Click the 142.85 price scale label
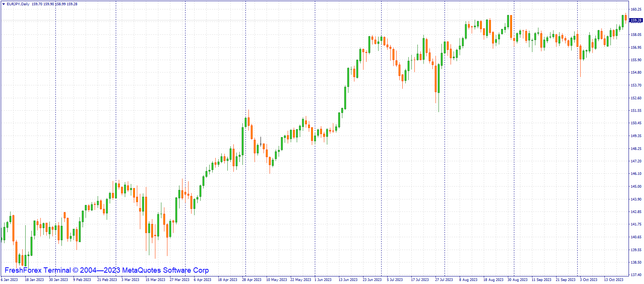The width and height of the screenshot is (644, 284). tap(636, 212)
